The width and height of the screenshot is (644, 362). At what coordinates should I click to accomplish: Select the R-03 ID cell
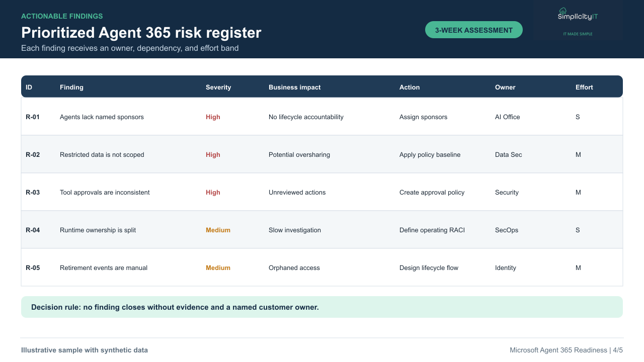(x=33, y=192)
